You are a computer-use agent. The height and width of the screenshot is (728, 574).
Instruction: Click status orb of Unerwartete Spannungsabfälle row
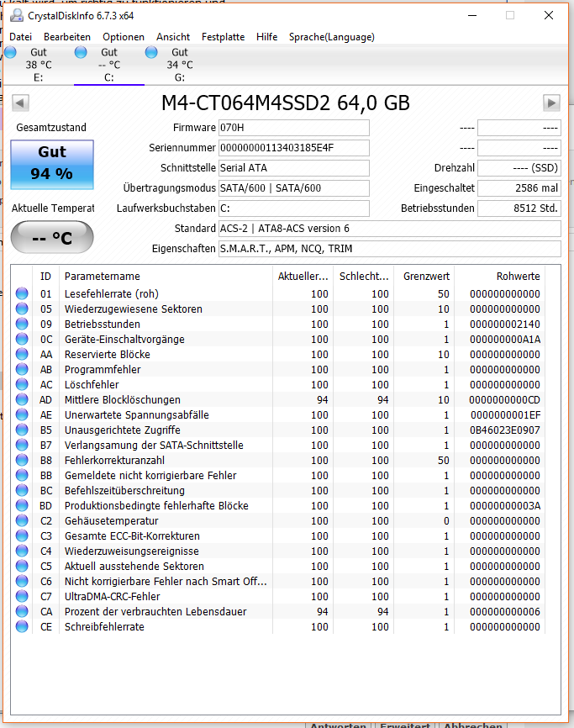coord(22,414)
